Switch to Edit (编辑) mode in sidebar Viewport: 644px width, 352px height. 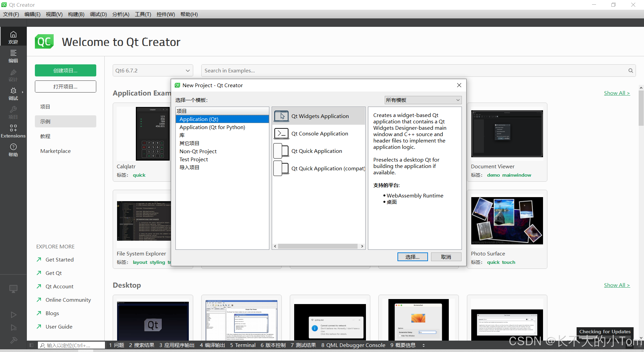(13, 56)
